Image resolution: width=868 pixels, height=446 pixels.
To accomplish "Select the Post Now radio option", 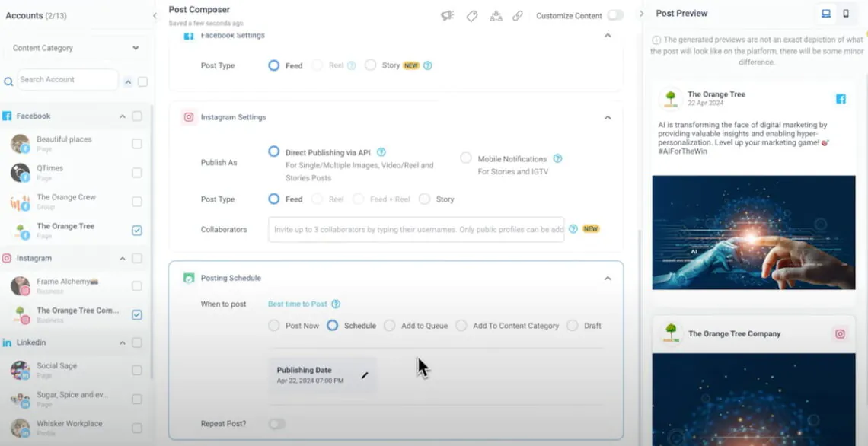I will point(273,326).
